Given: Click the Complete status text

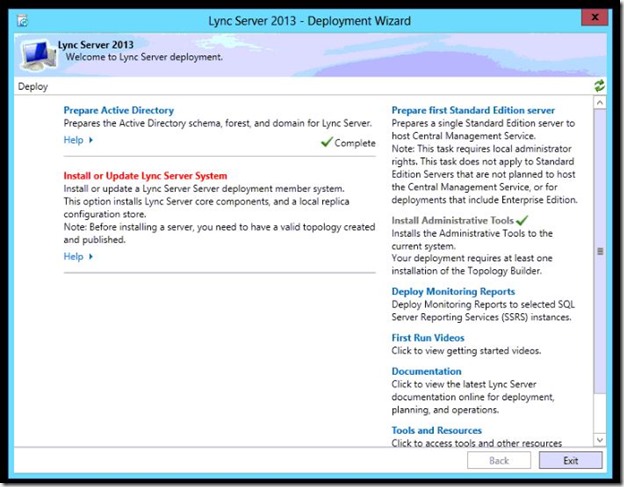Looking at the screenshot, I should click(355, 143).
